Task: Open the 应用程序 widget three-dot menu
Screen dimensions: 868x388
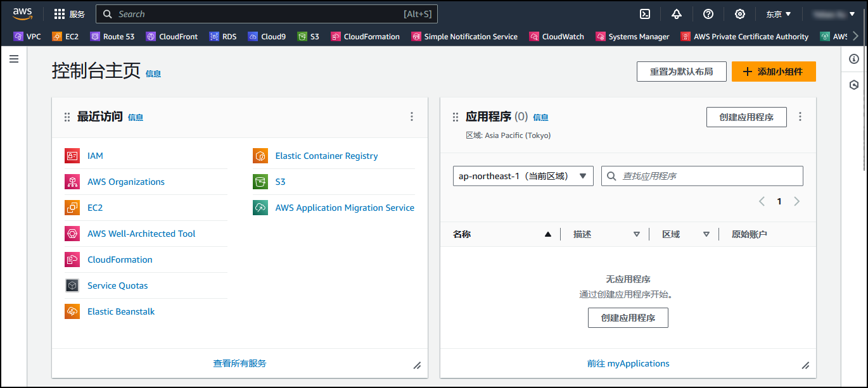Action: click(800, 116)
